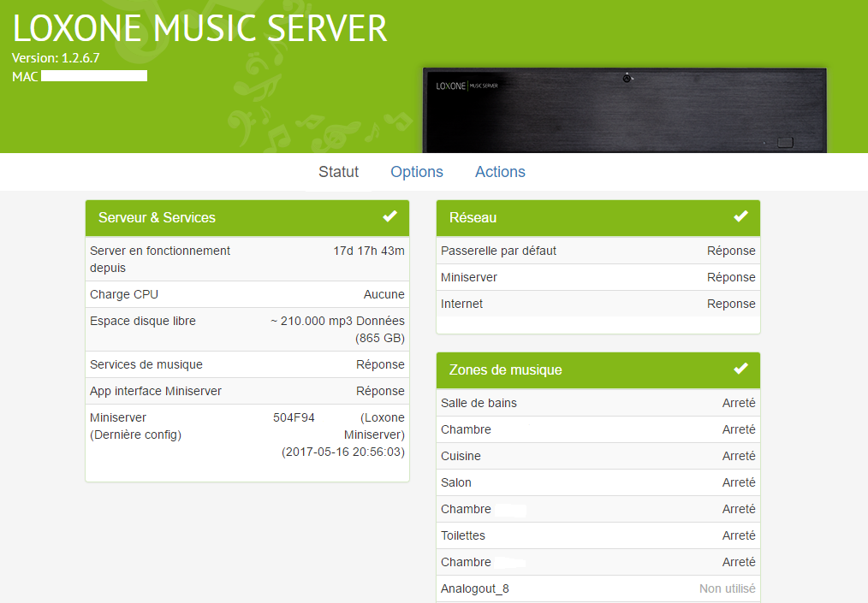Click the Réseau panel checkmark icon
The width and height of the screenshot is (868, 603).
click(x=740, y=216)
